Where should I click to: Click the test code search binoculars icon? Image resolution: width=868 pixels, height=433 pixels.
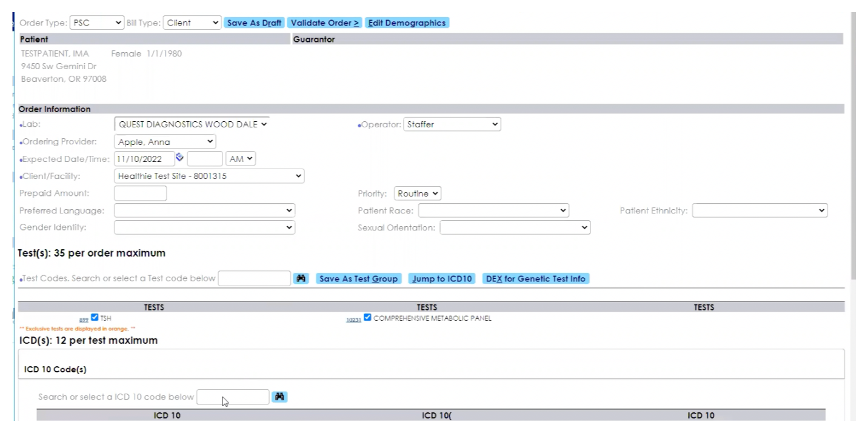tap(301, 278)
